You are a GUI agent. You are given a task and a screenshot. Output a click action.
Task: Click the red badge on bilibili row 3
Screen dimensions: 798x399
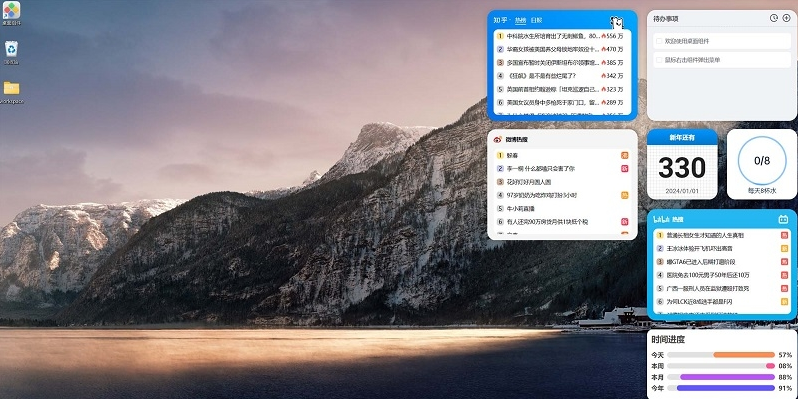tap(784, 262)
